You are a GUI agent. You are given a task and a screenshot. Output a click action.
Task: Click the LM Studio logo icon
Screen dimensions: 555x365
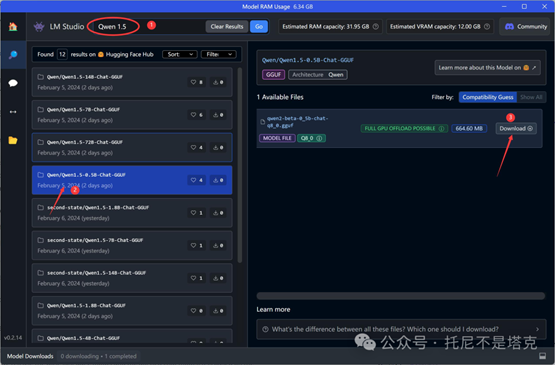pos(39,27)
